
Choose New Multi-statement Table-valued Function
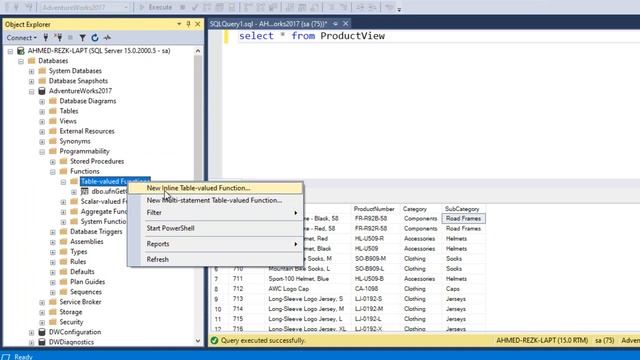click(216, 200)
